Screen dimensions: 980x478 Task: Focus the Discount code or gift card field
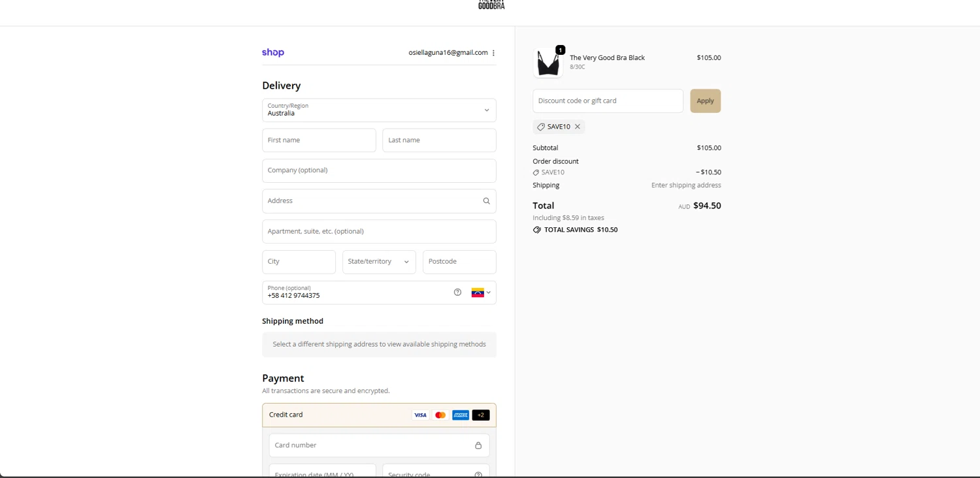coord(608,101)
